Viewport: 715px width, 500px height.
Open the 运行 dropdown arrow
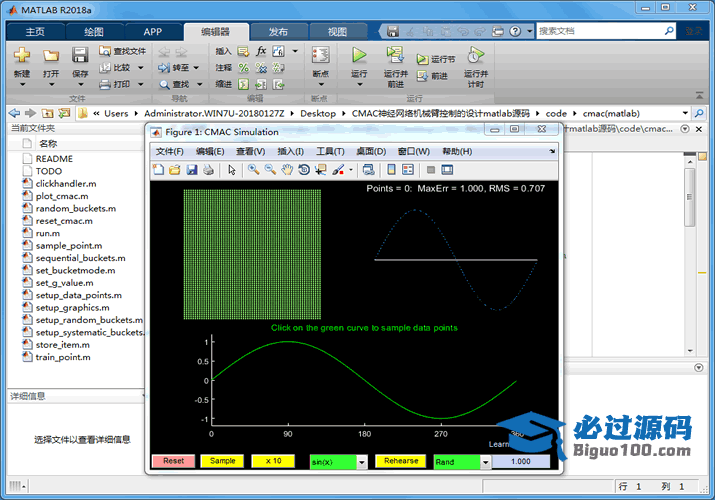click(x=359, y=85)
